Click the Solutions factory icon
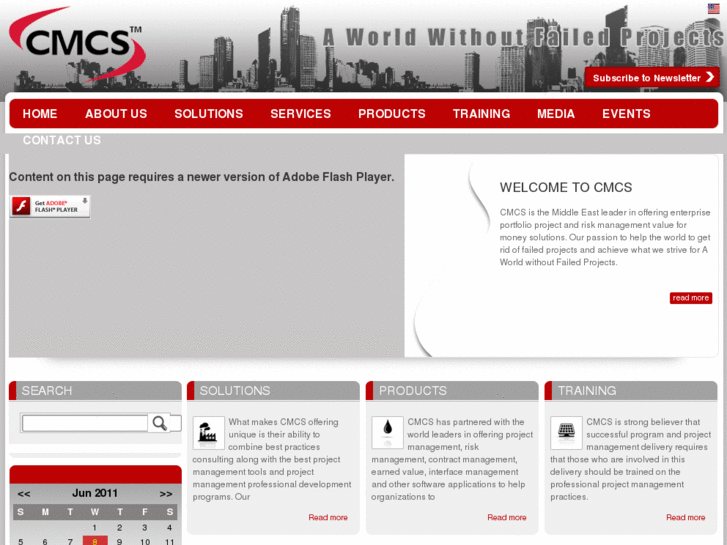Screen dimensions: 727x545 [x=209, y=432]
